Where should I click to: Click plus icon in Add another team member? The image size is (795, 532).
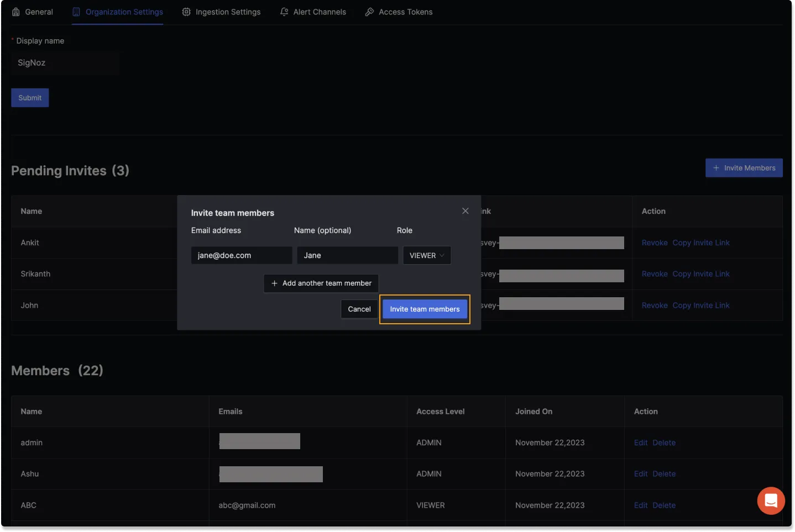click(x=274, y=283)
